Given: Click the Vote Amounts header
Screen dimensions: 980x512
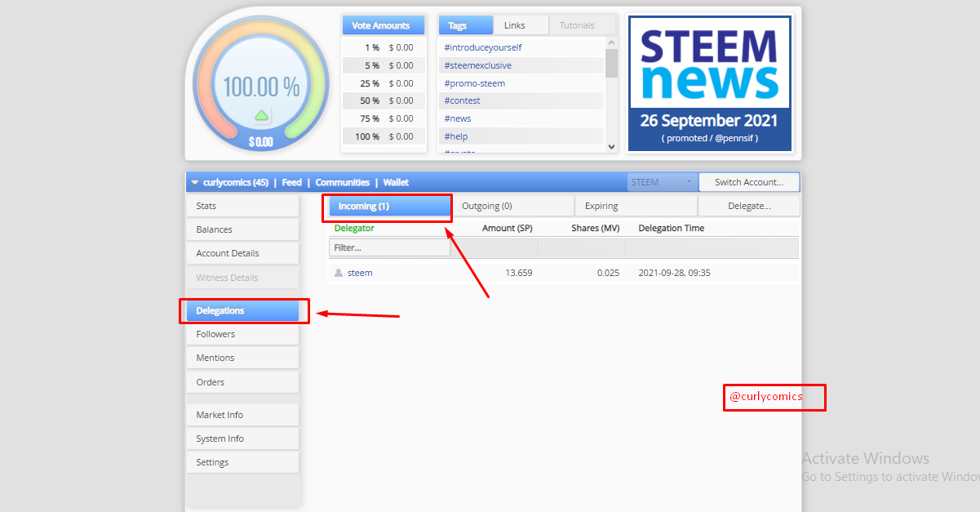Looking at the screenshot, I should click(383, 25).
